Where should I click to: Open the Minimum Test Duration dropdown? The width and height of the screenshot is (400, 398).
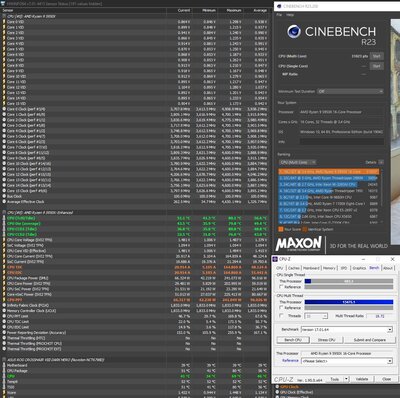pos(350,91)
